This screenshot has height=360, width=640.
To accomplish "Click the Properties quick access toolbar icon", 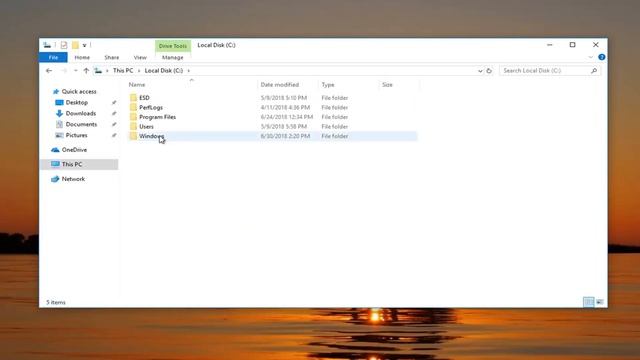I will 64,45.
